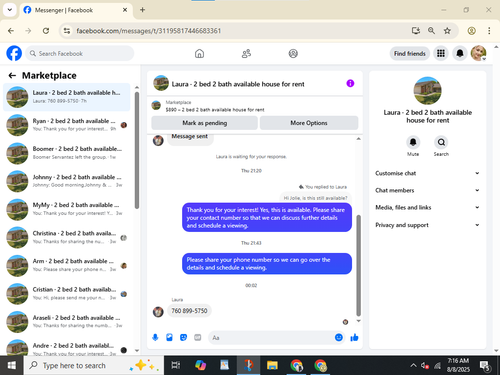Open the account profile picture menu

pyautogui.click(x=478, y=53)
